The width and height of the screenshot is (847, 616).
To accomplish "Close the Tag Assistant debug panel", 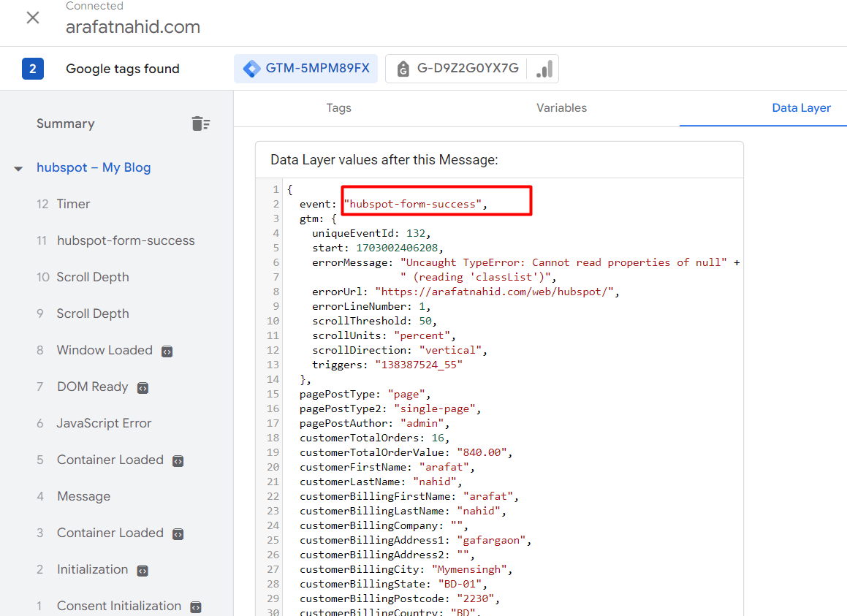I will coord(33,18).
